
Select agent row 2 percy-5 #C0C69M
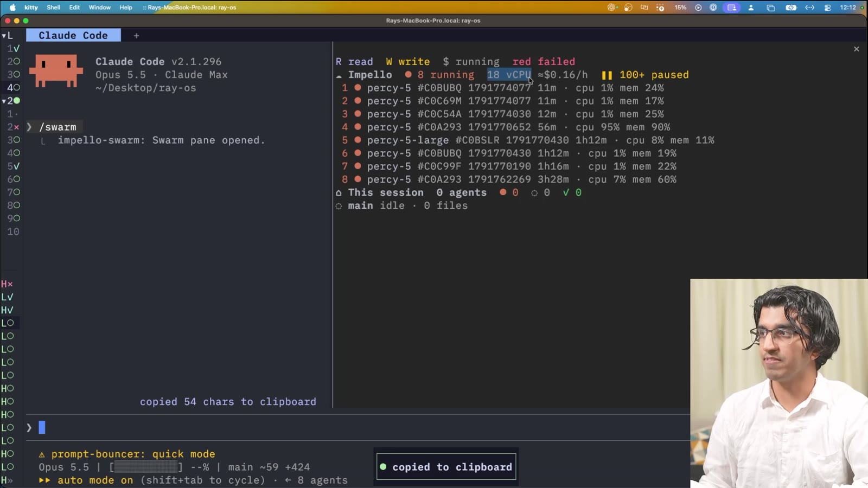click(x=502, y=101)
